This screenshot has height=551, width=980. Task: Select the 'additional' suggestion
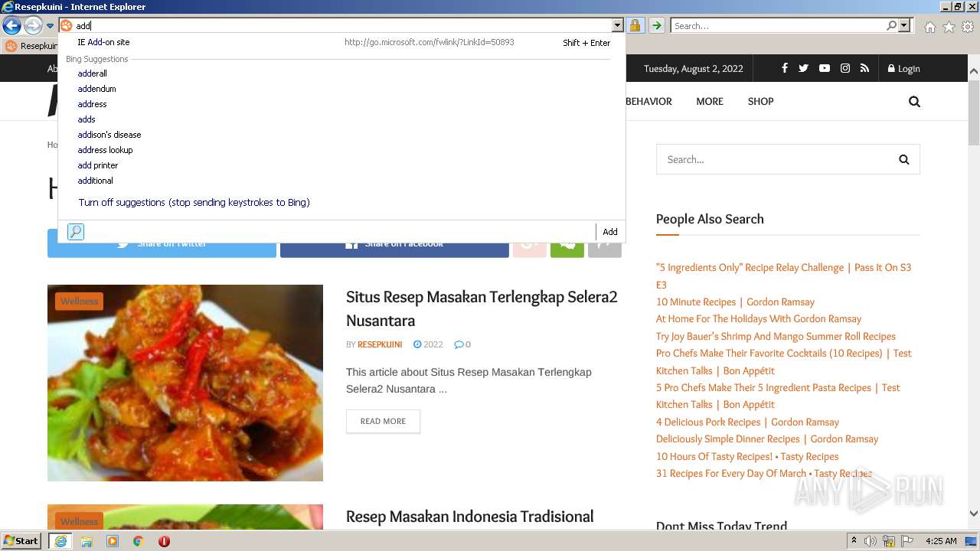point(95,181)
